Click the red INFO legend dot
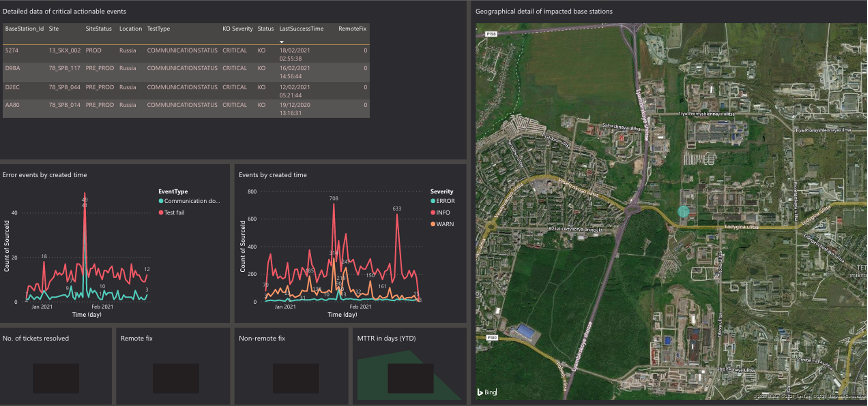 pos(433,213)
